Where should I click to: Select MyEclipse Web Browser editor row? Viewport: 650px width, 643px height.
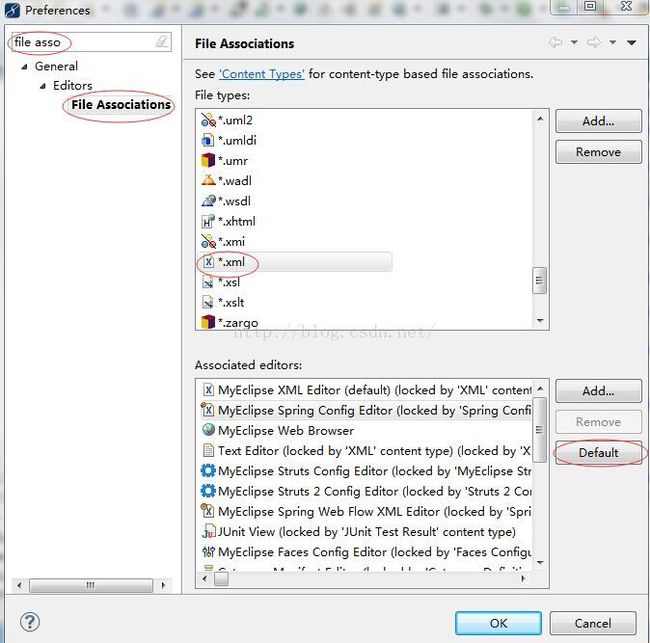tap(364, 430)
